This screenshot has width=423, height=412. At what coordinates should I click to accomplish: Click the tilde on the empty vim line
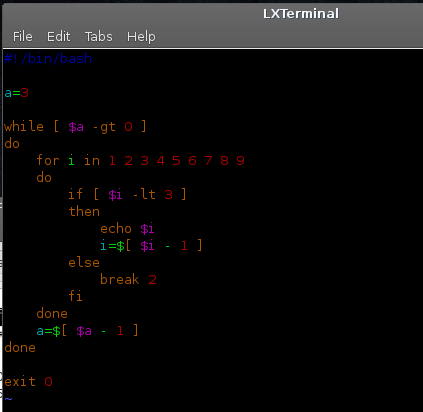click(8, 398)
